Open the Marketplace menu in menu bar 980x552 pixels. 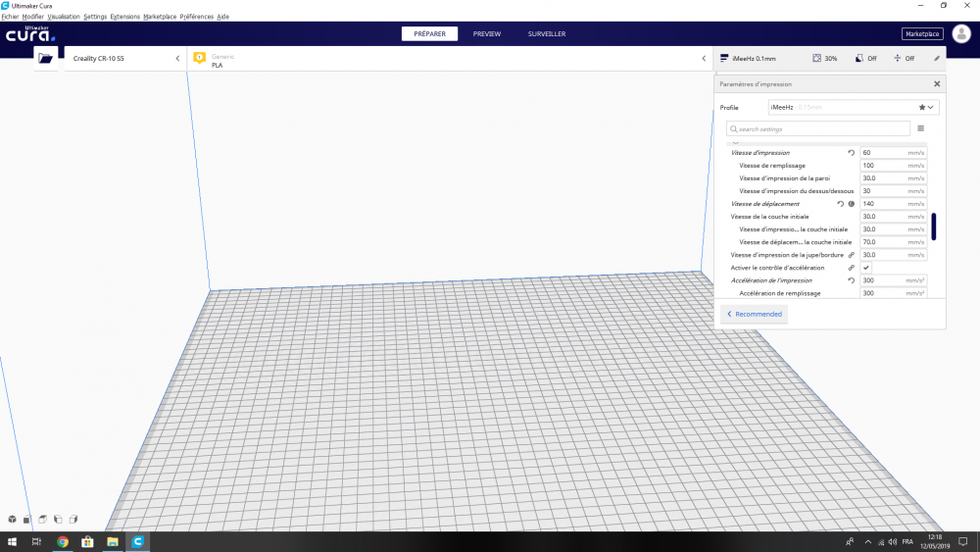pos(160,17)
